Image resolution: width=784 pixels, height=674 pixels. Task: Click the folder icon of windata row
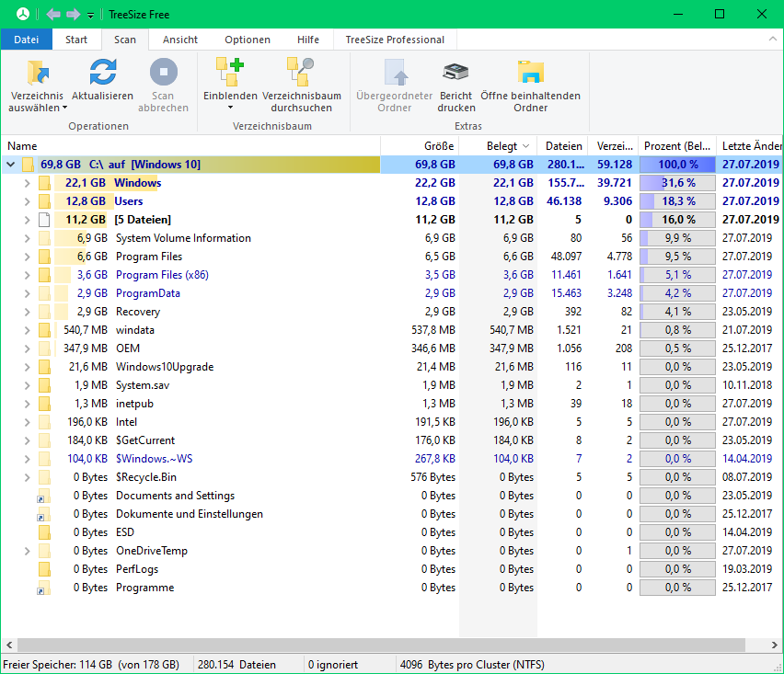[44, 330]
